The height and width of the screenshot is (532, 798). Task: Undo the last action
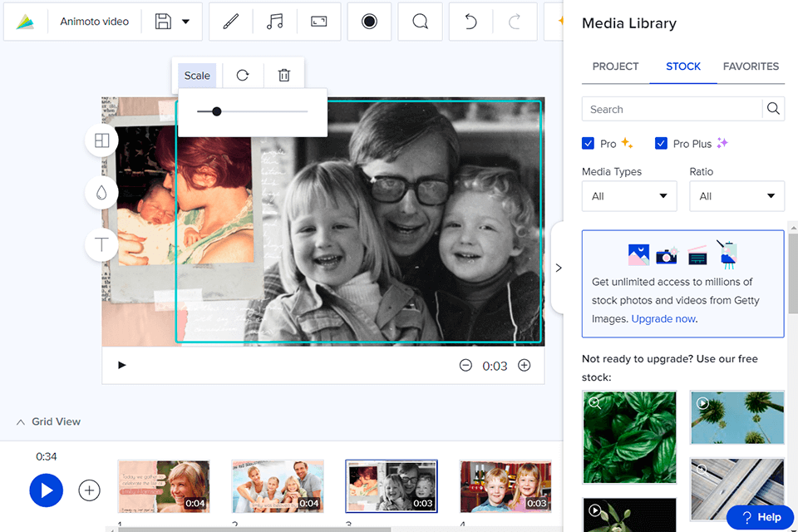[x=470, y=22]
